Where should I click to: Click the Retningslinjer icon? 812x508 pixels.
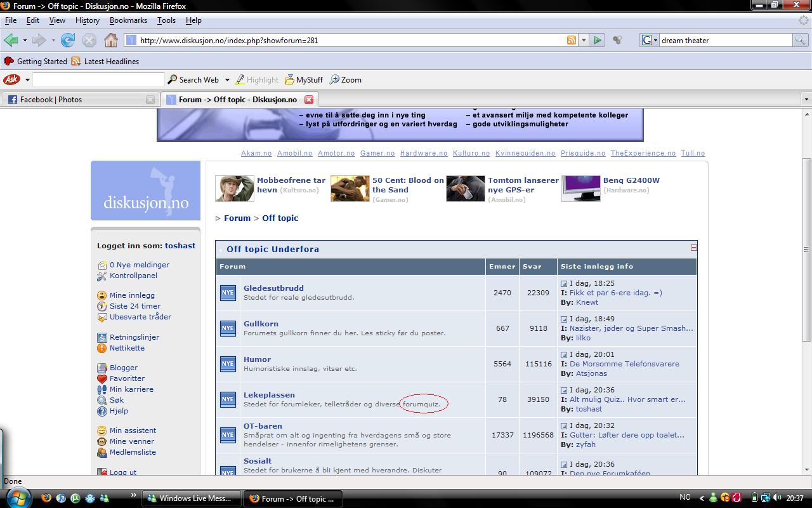coord(101,337)
